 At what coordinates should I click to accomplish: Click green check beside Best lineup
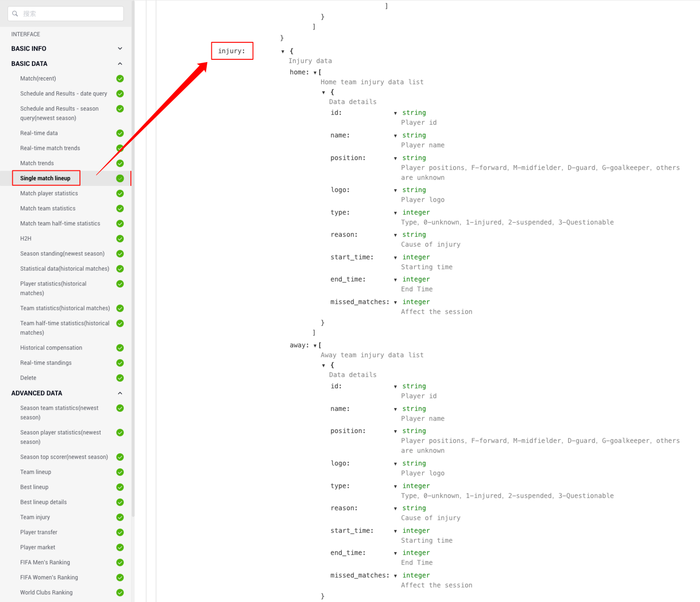tap(120, 487)
